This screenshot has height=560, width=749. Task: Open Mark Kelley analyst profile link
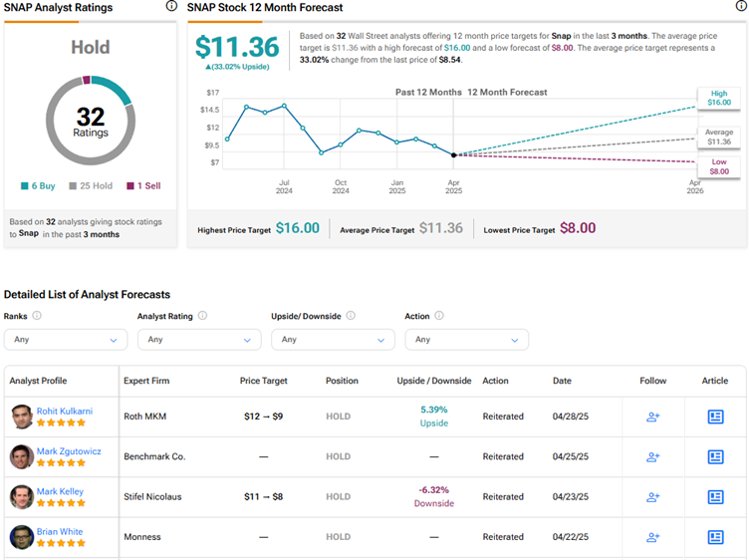[60, 491]
